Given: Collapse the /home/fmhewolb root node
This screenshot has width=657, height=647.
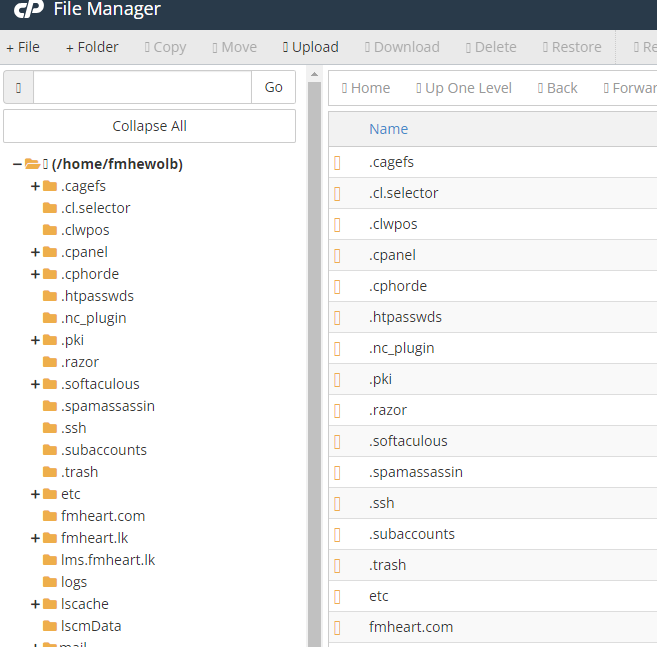Looking at the screenshot, I should pos(17,164).
